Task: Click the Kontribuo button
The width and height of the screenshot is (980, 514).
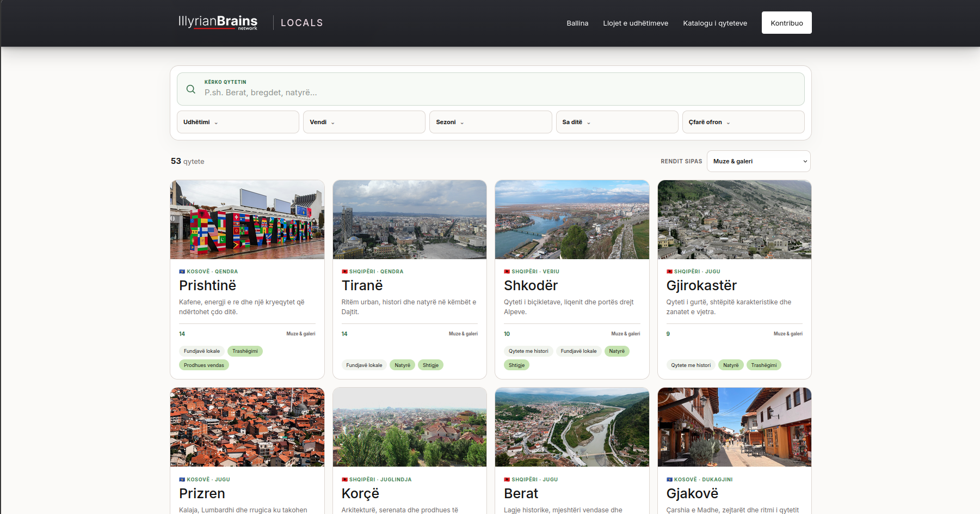Action: coord(787,23)
